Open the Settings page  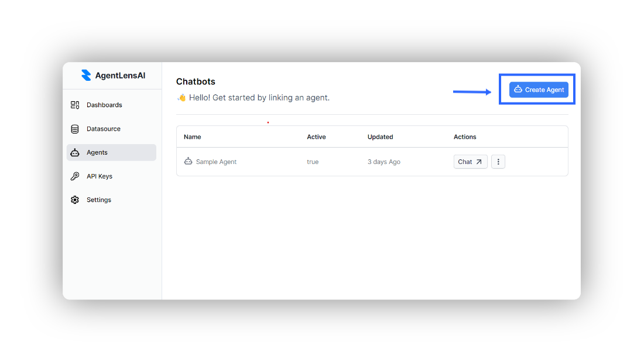pyautogui.click(x=99, y=200)
